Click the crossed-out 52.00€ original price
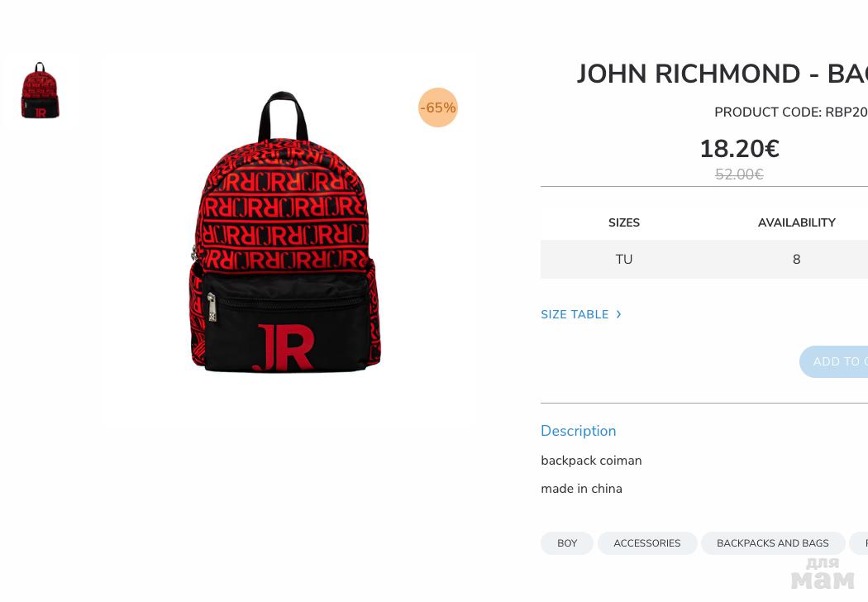The width and height of the screenshot is (868, 602). pos(740,174)
